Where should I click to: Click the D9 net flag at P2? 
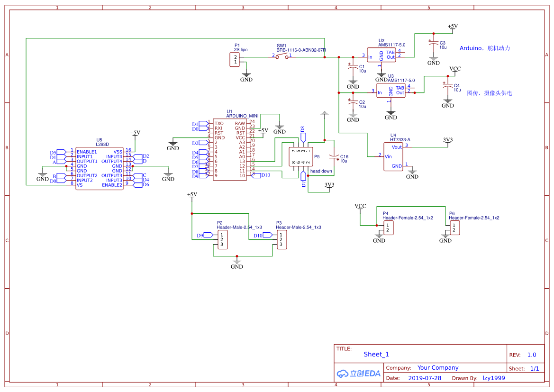[x=205, y=235]
